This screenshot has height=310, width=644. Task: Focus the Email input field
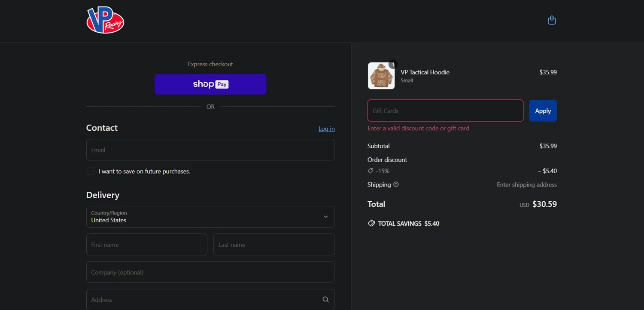(210, 150)
